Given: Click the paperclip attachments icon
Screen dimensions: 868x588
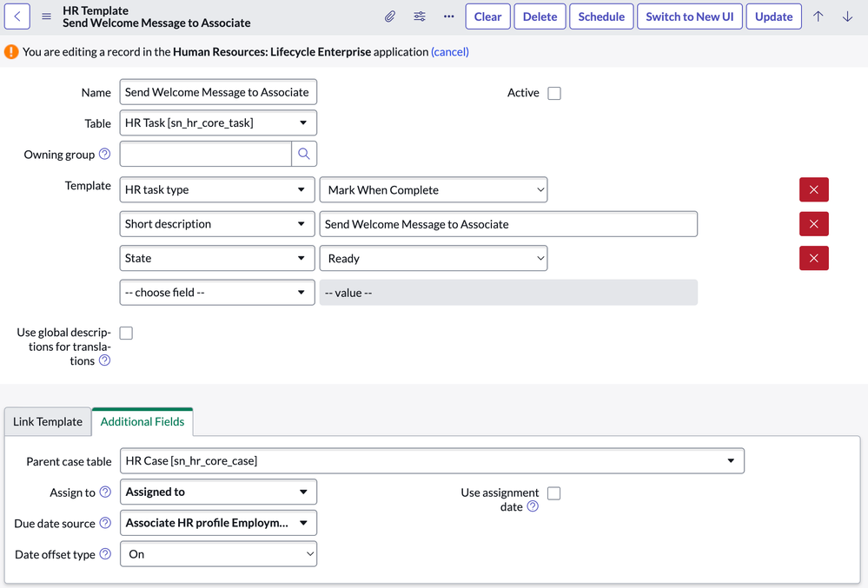Looking at the screenshot, I should coord(390,17).
